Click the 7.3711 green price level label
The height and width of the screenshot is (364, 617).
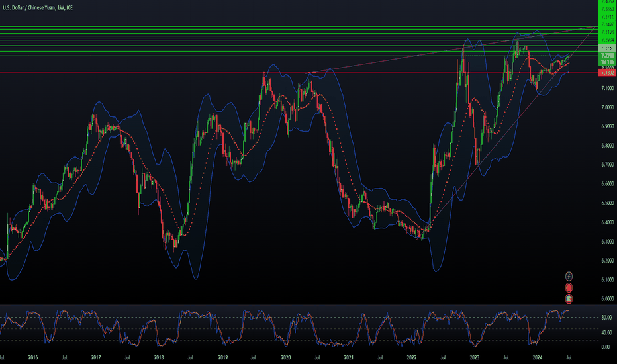click(x=607, y=17)
